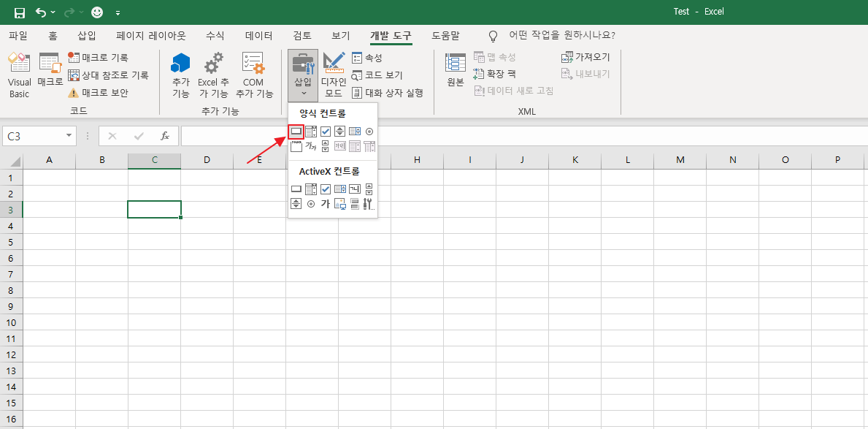868x429 pixels.
Task: Select the ActiveX Check Box icon
Action: coord(326,189)
